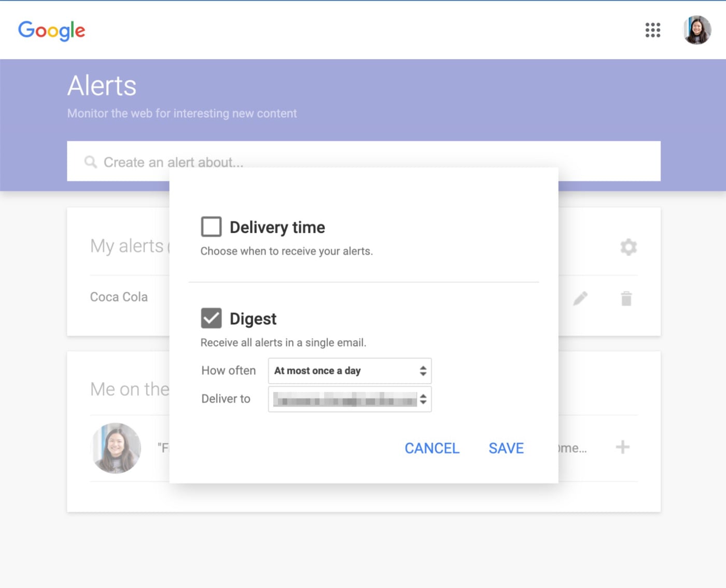Open the Deliver to email dropdown

pos(350,399)
